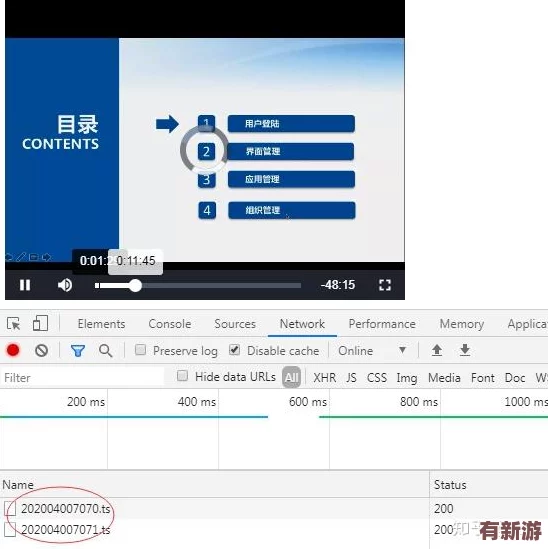The height and width of the screenshot is (549, 548).
Task: Filter requests by Img
Action: (x=407, y=378)
